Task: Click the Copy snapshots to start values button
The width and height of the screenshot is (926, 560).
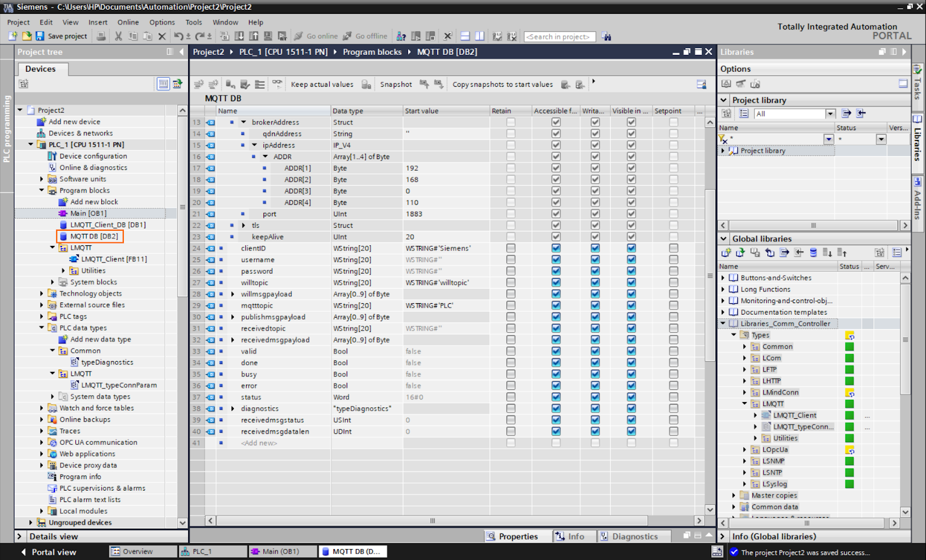Action: 502,84
